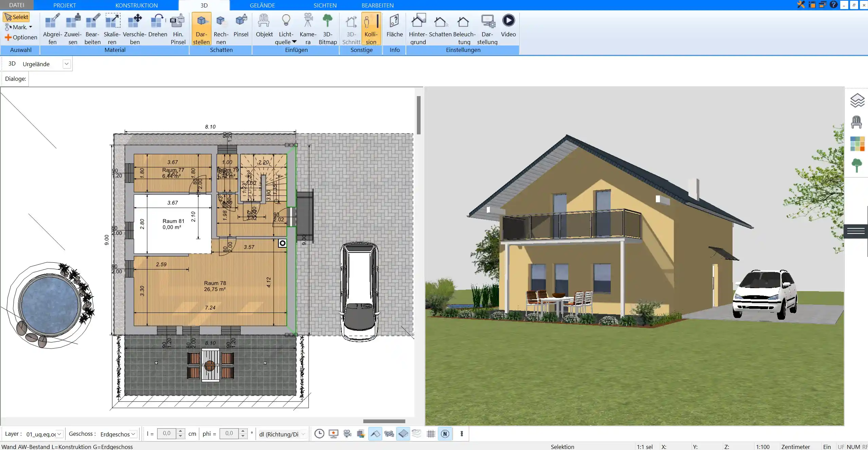Toggle the north arrow N button
Viewport: 868px width, 450px height.
[x=445, y=433]
